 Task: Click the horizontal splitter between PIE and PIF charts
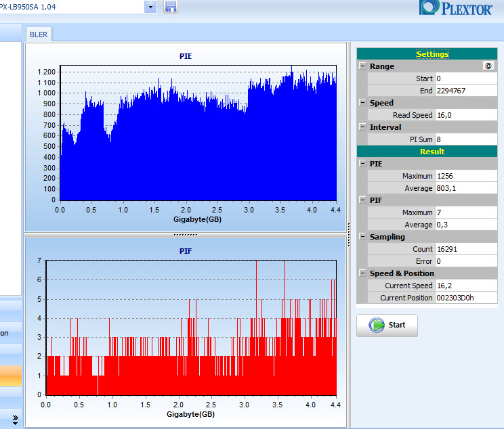click(186, 235)
